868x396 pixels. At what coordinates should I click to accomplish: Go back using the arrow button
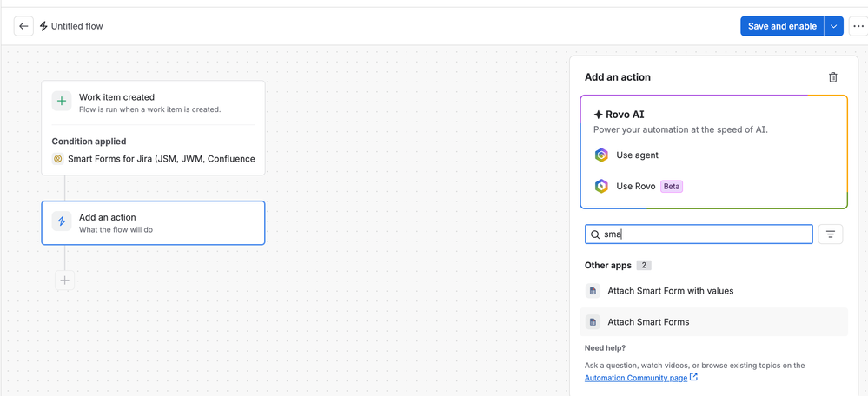23,26
